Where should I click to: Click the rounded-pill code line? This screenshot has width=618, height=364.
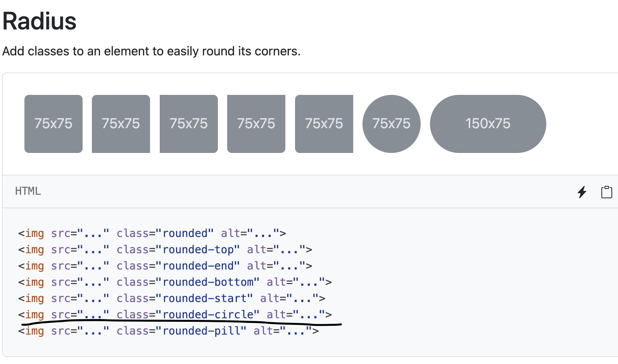168,331
